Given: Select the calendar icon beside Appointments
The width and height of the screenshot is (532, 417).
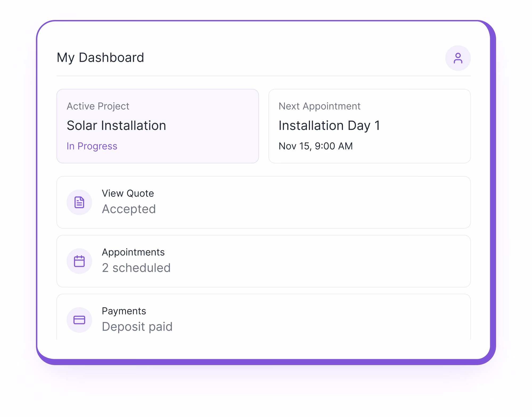Looking at the screenshot, I should point(79,261).
